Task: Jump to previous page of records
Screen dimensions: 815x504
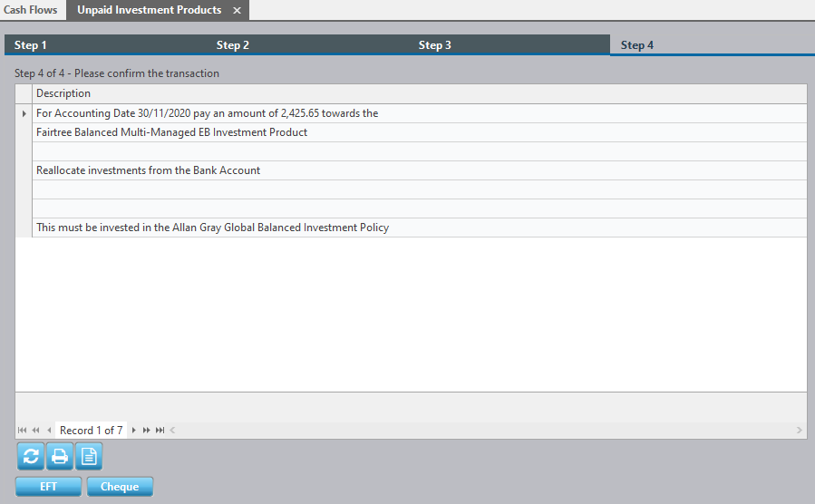Action: 35,431
